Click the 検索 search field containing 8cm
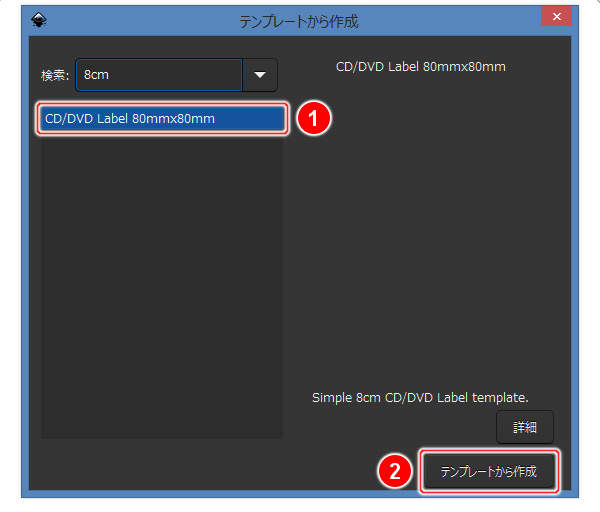600x512 pixels. coord(159,75)
